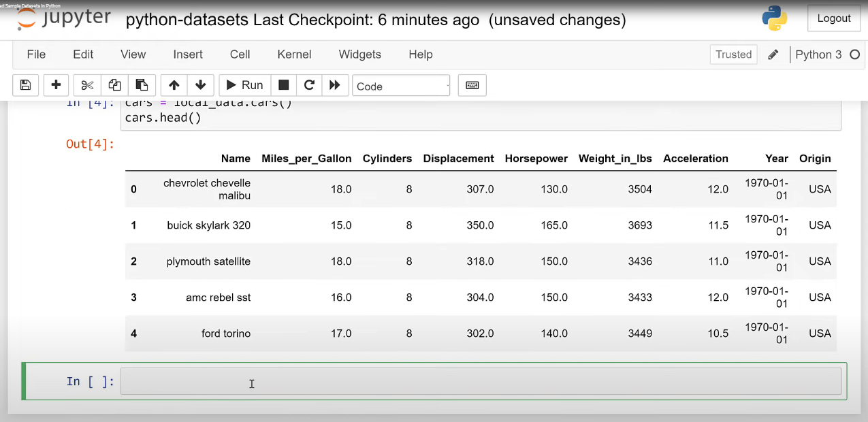Run the selected cell

coord(244,85)
